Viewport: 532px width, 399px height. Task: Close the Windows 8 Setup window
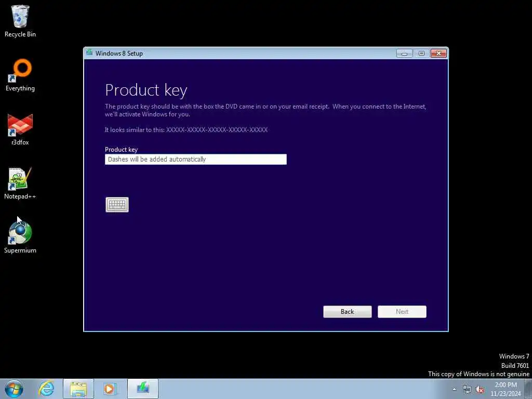point(438,54)
